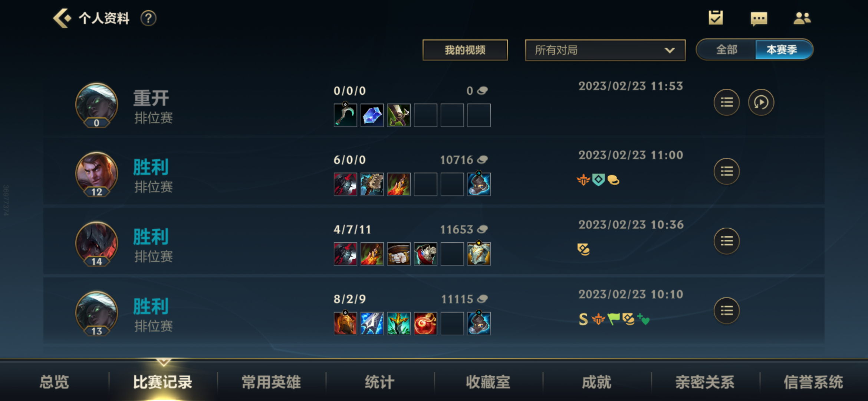Screen dimensions: 868x401
Task: Open the 统计 statistics tab
Action: [x=379, y=382]
